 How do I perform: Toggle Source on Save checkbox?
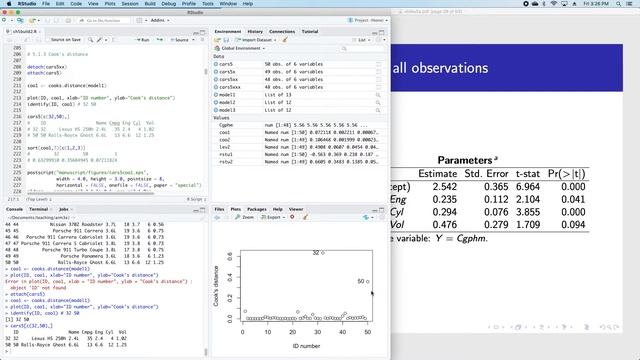click(x=49, y=40)
